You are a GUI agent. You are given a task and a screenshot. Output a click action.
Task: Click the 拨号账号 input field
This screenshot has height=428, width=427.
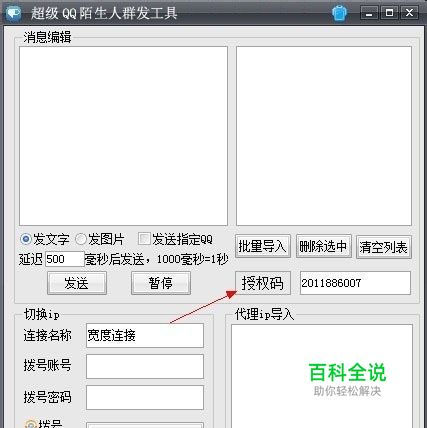145,366
